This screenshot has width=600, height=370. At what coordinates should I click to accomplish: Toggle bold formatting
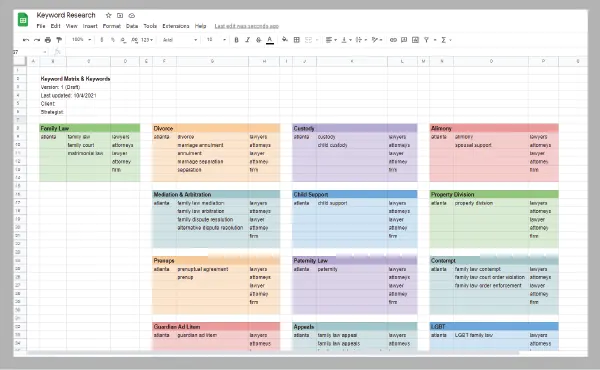tap(236, 40)
